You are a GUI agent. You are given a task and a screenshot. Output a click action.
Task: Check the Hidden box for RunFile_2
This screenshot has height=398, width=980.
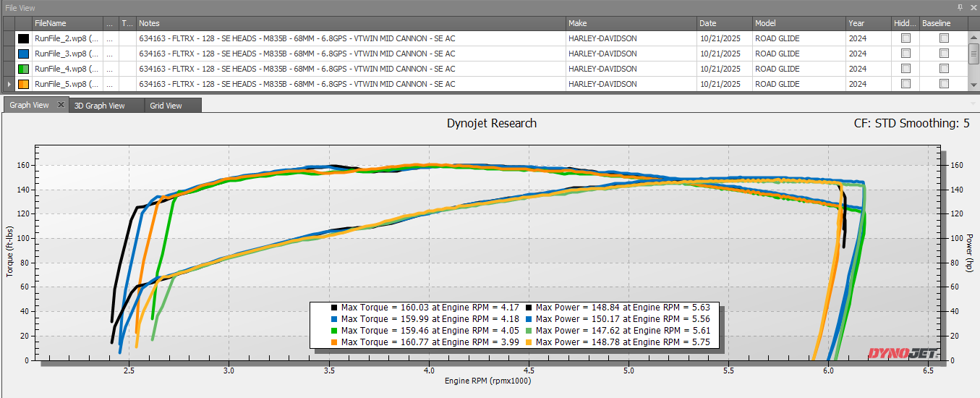(906, 38)
